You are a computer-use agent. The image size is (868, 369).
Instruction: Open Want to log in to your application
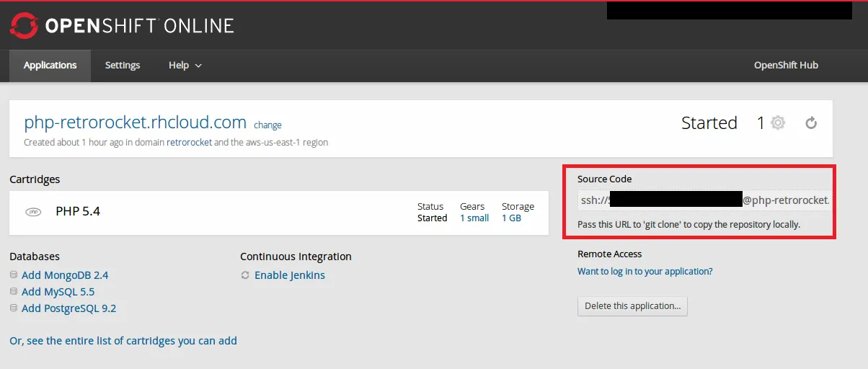pyautogui.click(x=645, y=272)
